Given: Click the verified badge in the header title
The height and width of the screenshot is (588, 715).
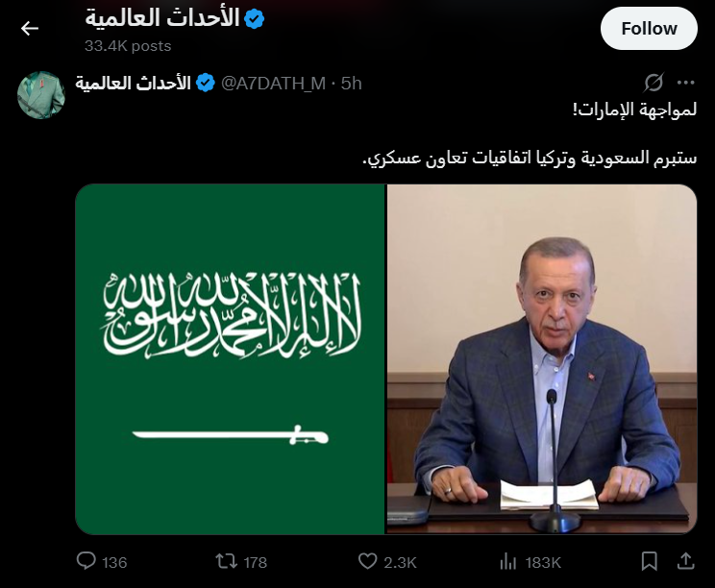Looking at the screenshot, I should pos(255,18).
